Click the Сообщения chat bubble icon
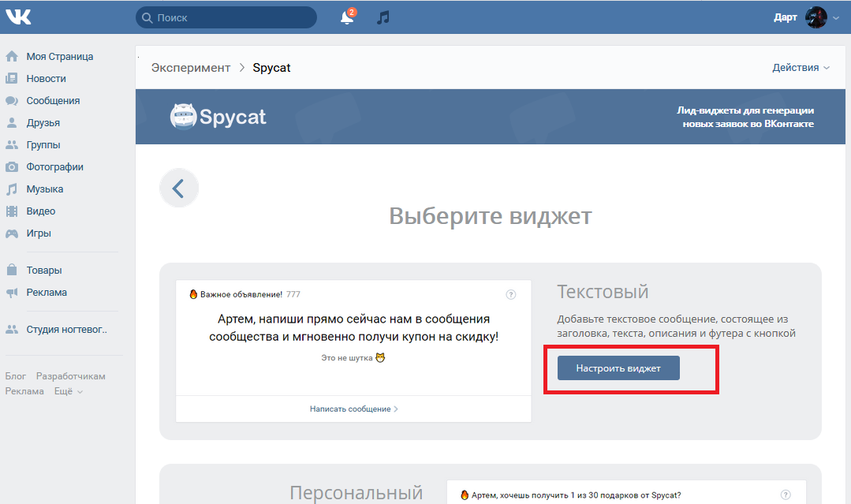Viewport: 851px width, 504px height. 12,101
